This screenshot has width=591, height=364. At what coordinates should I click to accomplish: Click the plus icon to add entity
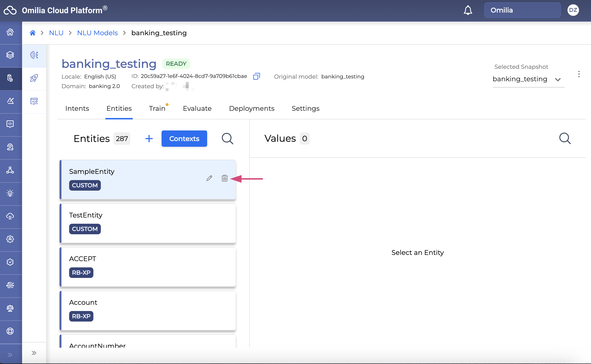pos(149,139)
